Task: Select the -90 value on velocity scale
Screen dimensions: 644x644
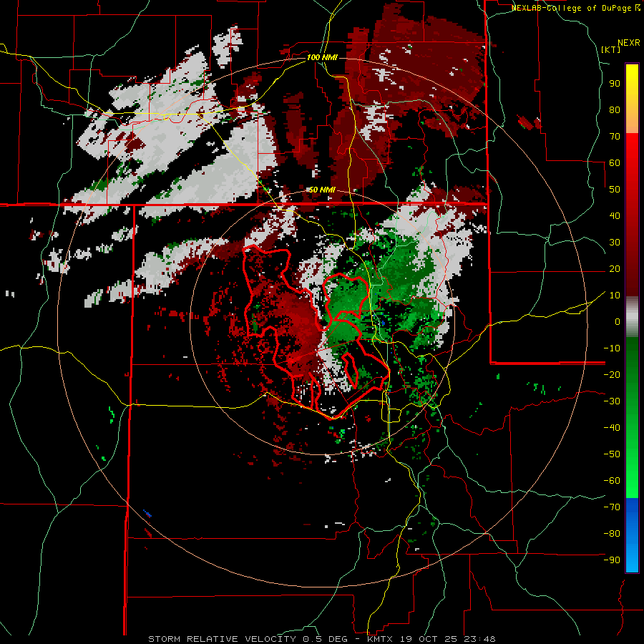Action: click(x=612, y=560)
